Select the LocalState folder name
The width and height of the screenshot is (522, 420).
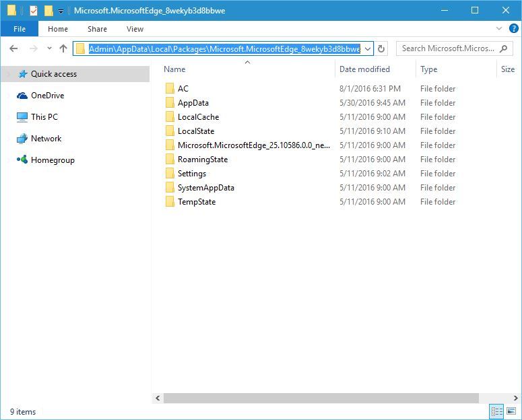point(196,131)
